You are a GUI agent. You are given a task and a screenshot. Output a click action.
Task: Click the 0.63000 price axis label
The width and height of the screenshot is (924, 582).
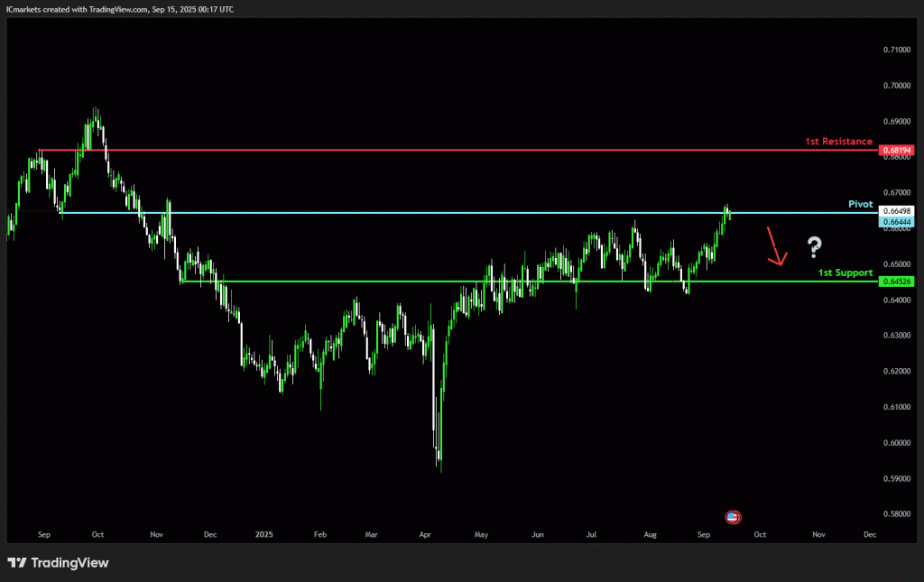point(897,335)
